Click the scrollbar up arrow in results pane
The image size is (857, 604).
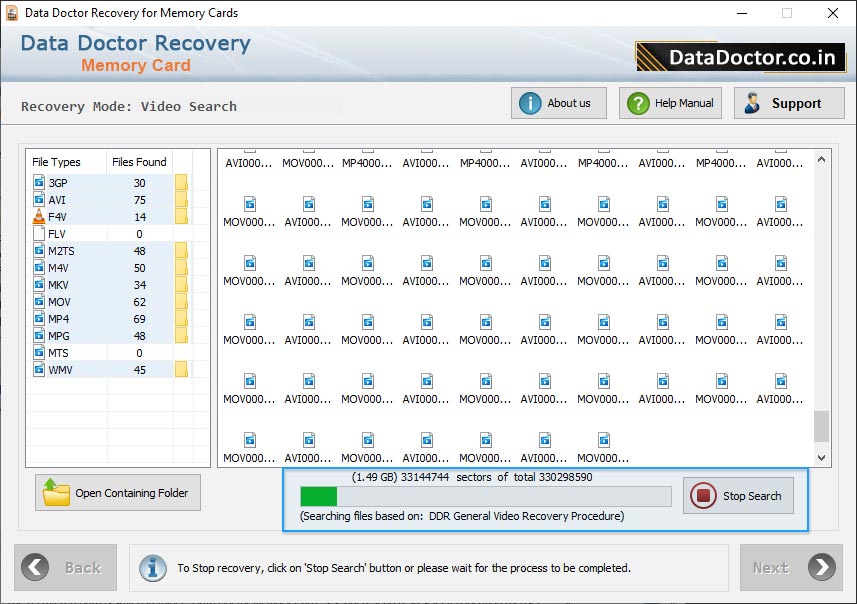[821, 157]
